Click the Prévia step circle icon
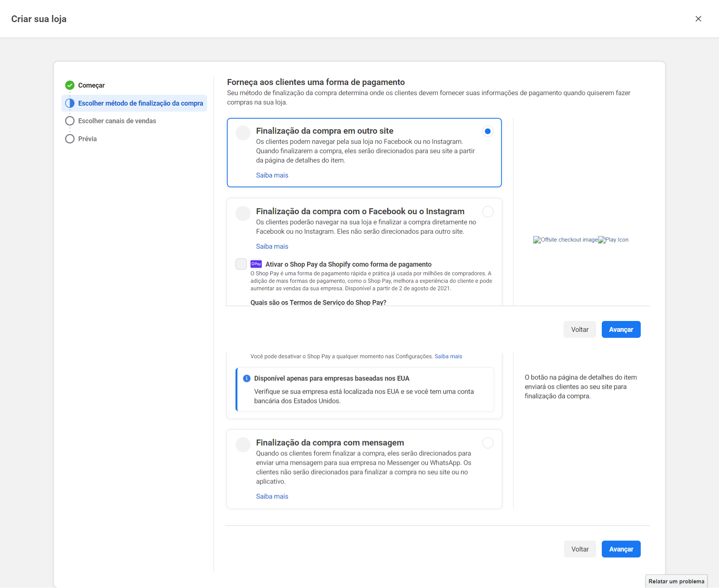 [70, 139]
